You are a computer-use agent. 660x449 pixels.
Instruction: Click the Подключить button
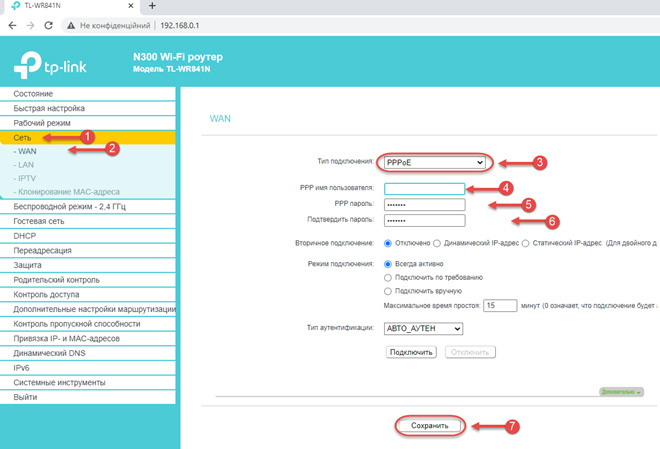(410, 352)
